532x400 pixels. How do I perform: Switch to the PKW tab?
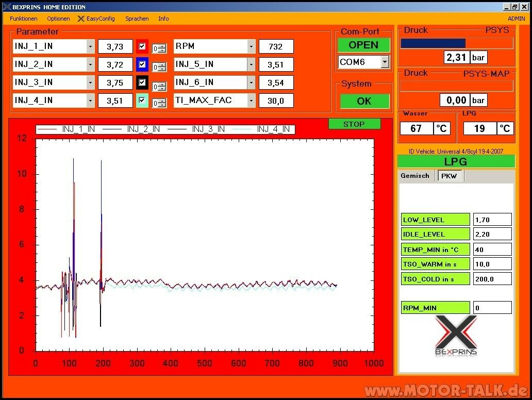click(x=449, y=176)
